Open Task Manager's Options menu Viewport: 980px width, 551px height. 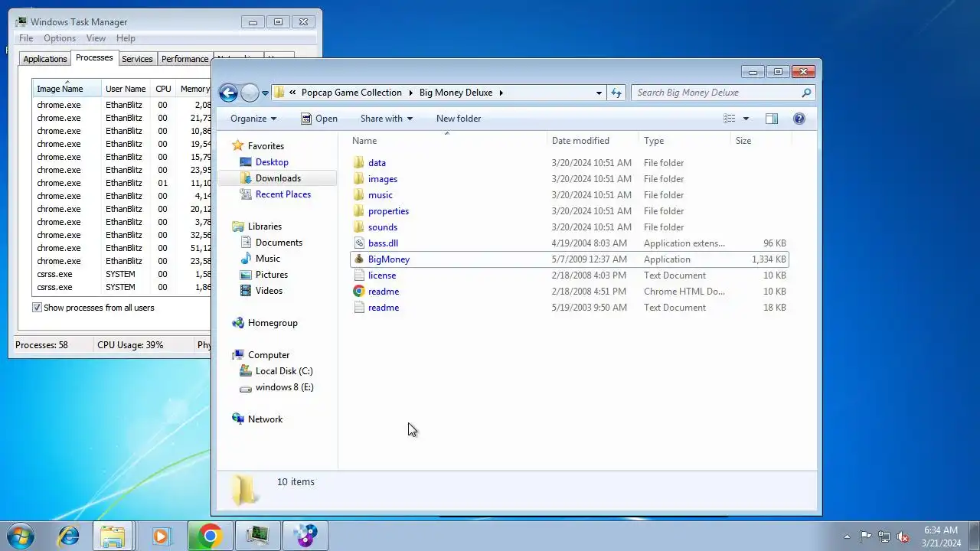(x=60, y=38)
